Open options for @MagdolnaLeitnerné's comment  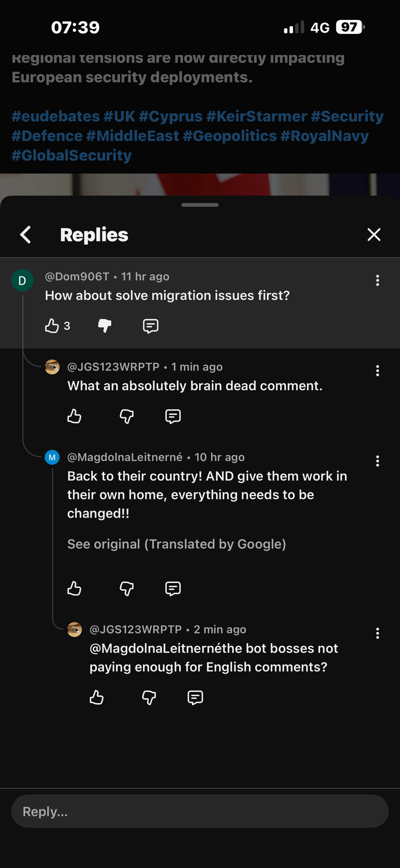click(377, 461)
